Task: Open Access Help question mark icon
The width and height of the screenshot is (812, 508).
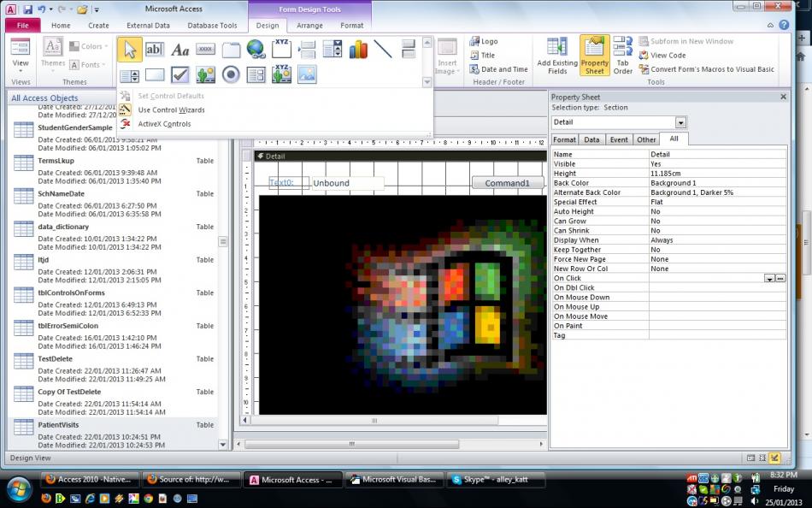Action: coord(785,25)
